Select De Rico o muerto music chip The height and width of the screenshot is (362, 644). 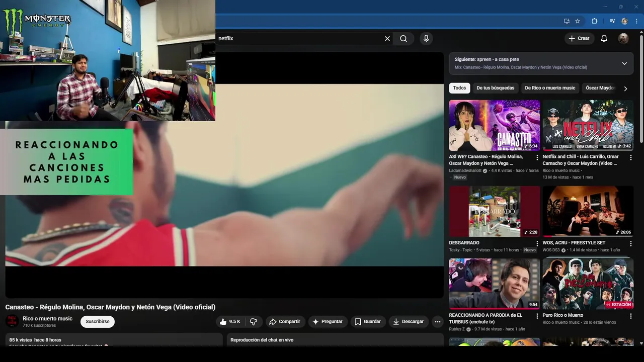point(550,88)
